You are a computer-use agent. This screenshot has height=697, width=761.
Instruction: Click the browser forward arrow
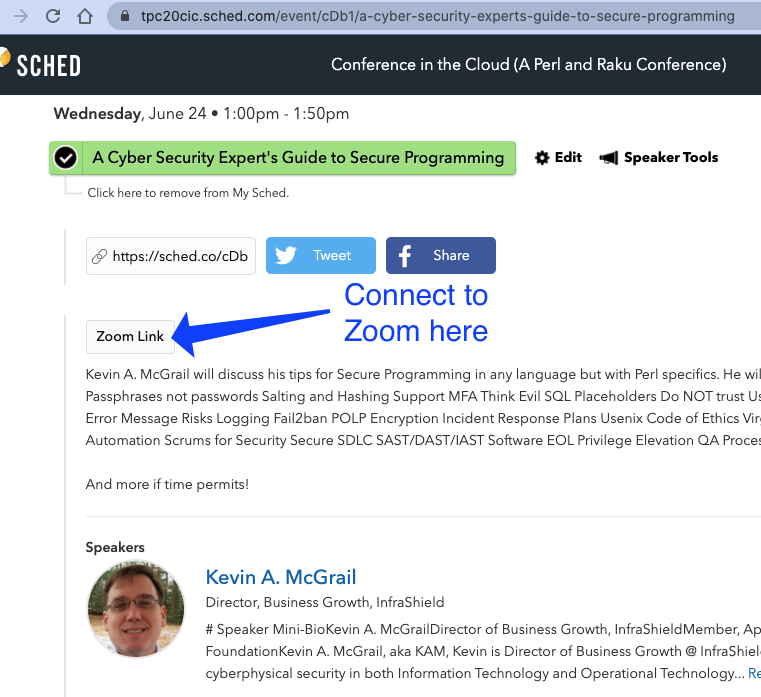(21, 17)
